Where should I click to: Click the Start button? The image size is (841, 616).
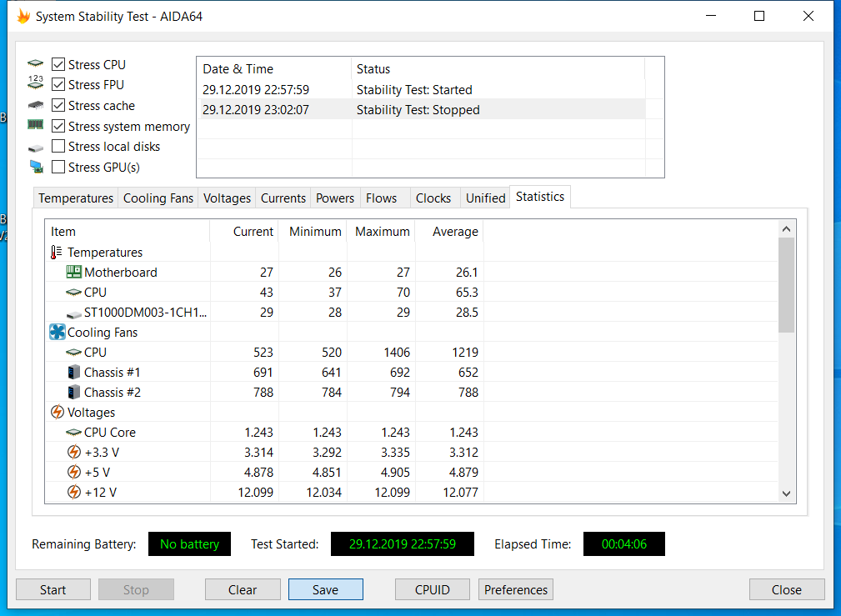(53, 589)
